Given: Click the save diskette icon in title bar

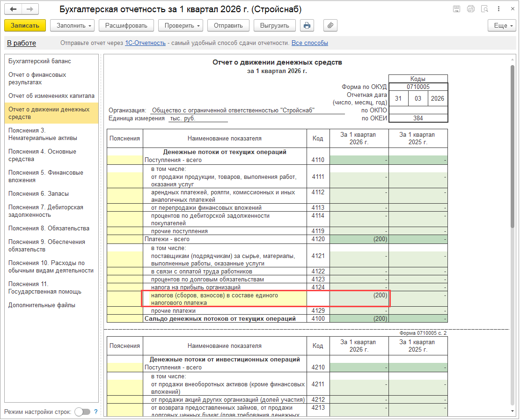Looking at the screenshot, I should pos(457,9).
